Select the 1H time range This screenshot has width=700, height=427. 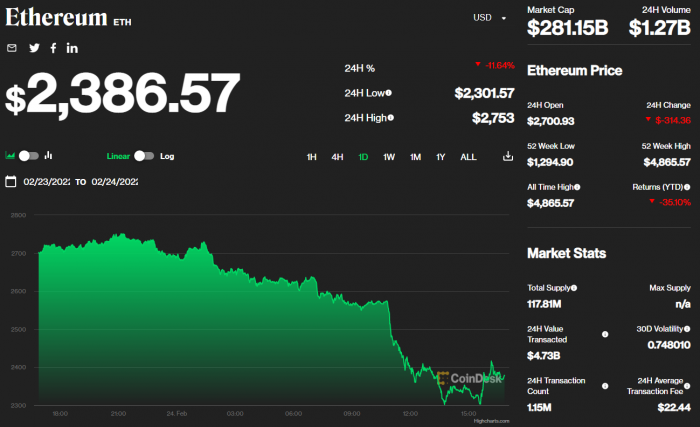click(312, 157)
